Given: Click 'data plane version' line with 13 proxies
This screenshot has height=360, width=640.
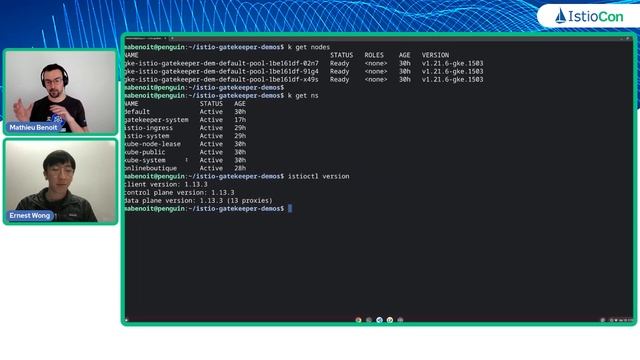Looking at the screenshot, I should 198,201.
